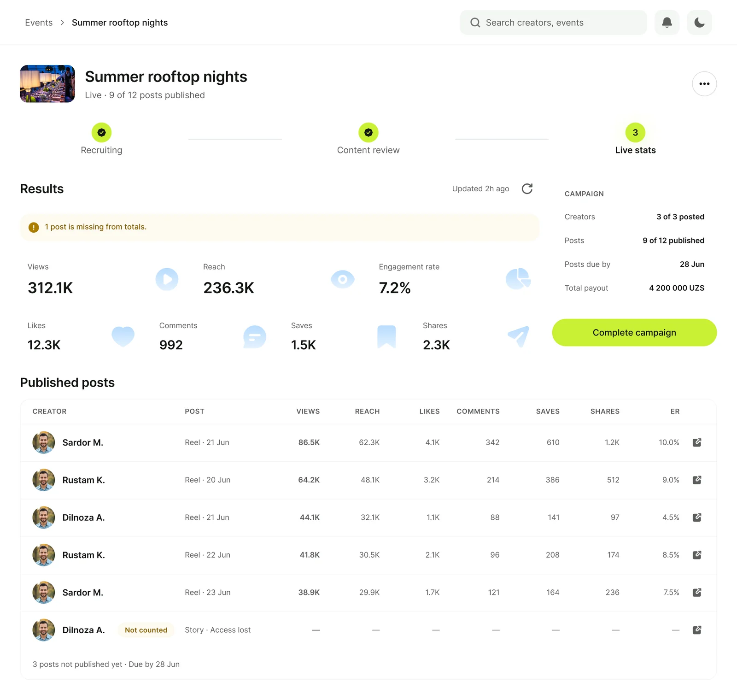
Task: Toggle dark mode moon icon
Action: (699, 23)
